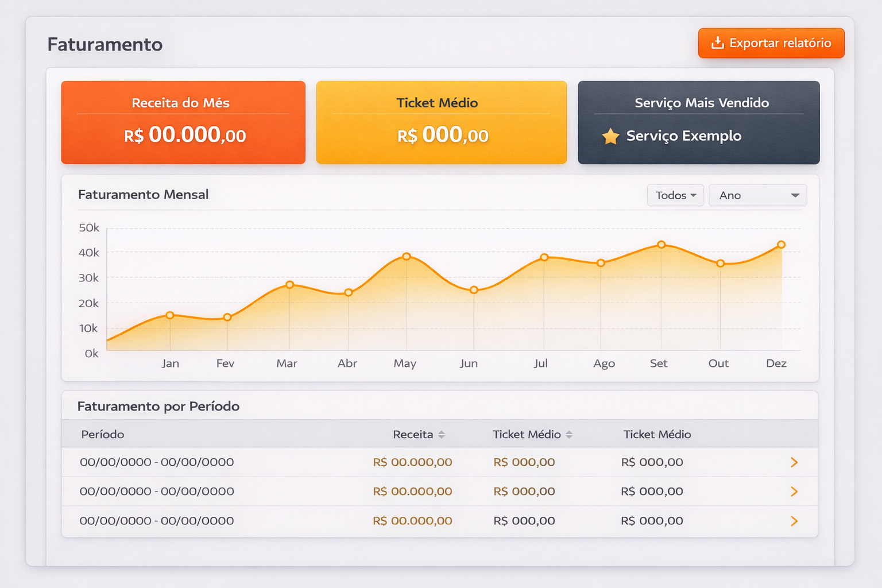
Task: Sort by Ticket Médio column arrows
Action: click(x=568, y=435)
